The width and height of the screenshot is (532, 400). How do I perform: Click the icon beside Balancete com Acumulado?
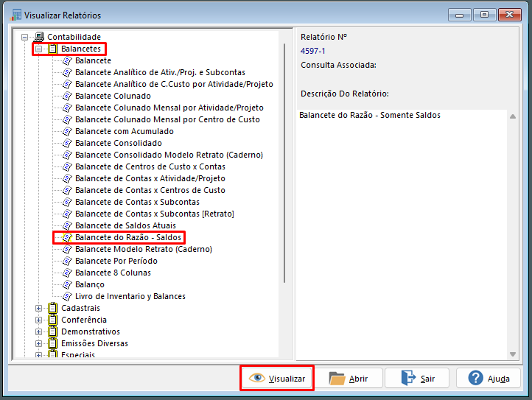point(67,131)
